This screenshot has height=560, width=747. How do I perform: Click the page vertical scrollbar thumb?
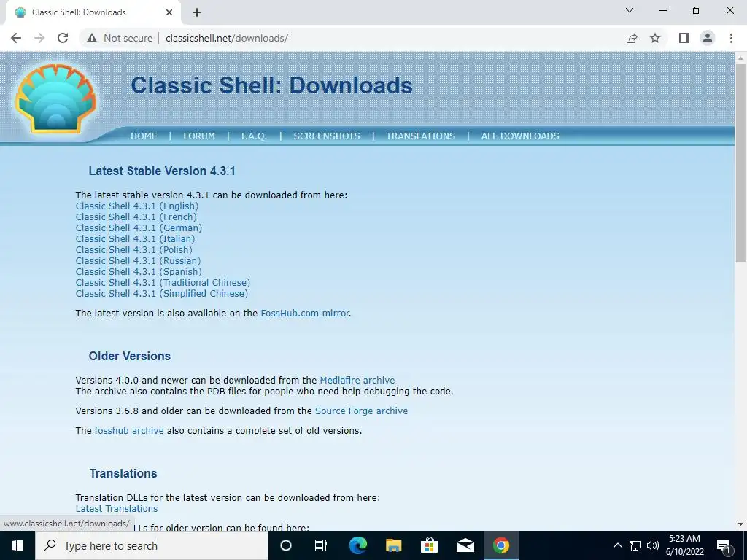(741, 162)
